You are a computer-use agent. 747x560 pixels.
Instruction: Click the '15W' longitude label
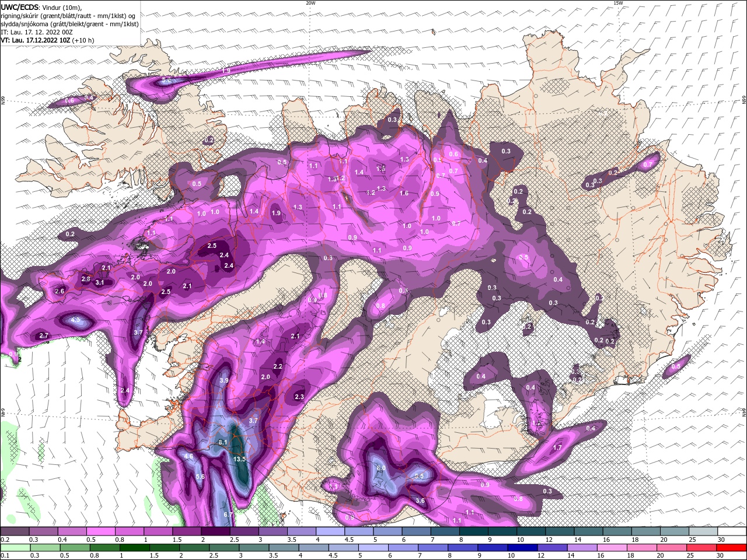pos(618,3)
